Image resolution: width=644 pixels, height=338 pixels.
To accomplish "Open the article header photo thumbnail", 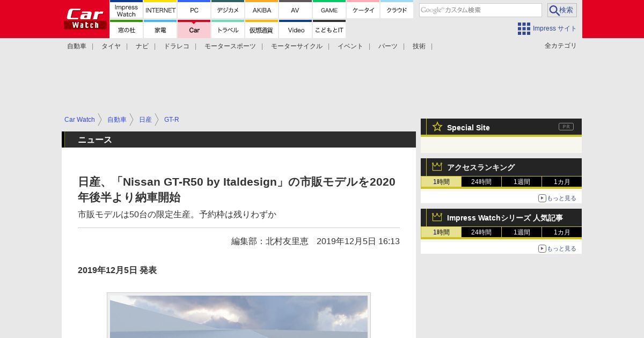I will [x=239, y=315].
